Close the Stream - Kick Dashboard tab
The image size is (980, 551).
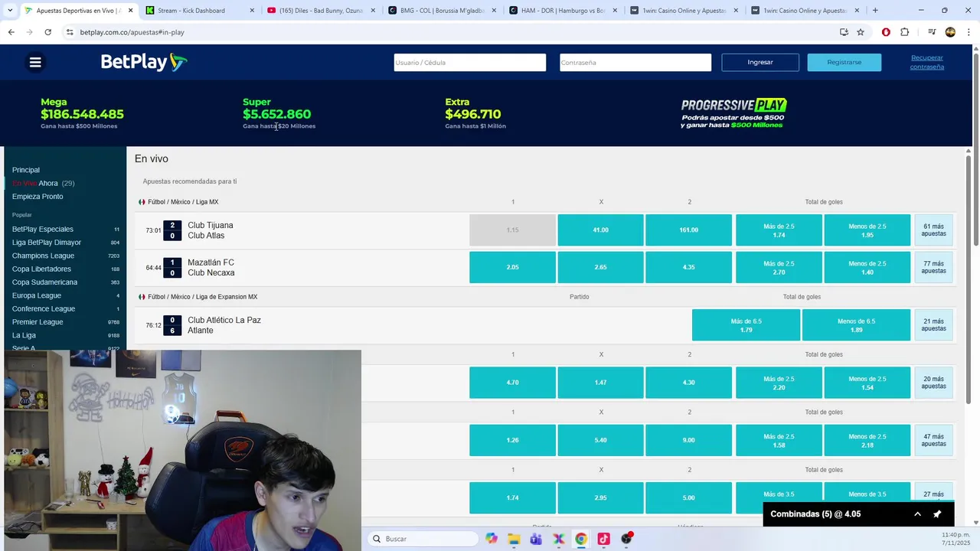(252, 11)
